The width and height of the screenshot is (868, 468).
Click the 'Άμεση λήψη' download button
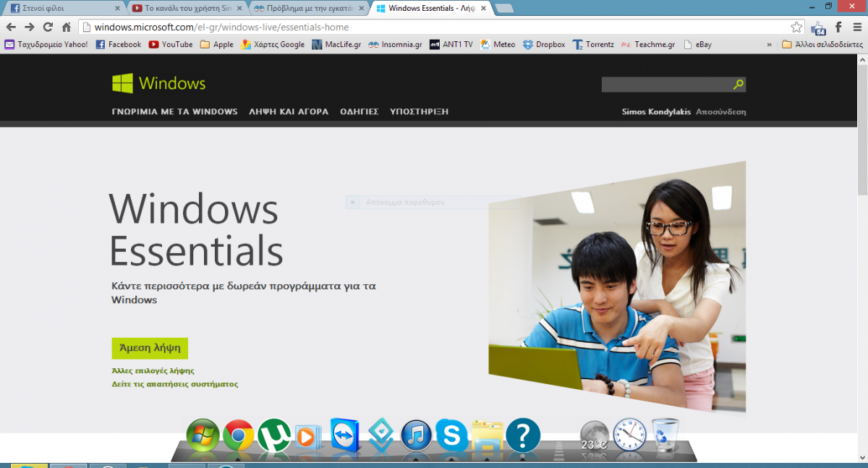(x=150, y=347)
